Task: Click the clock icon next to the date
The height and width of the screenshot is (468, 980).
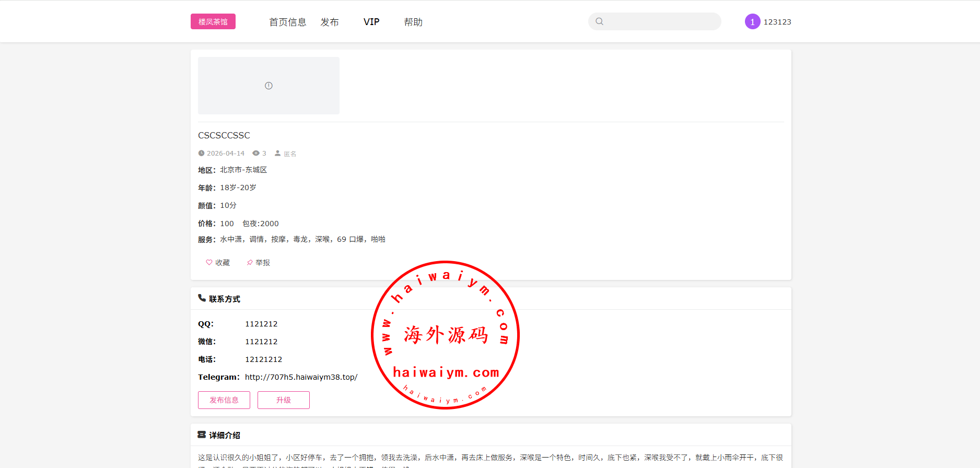Action: tap(201, 153)
